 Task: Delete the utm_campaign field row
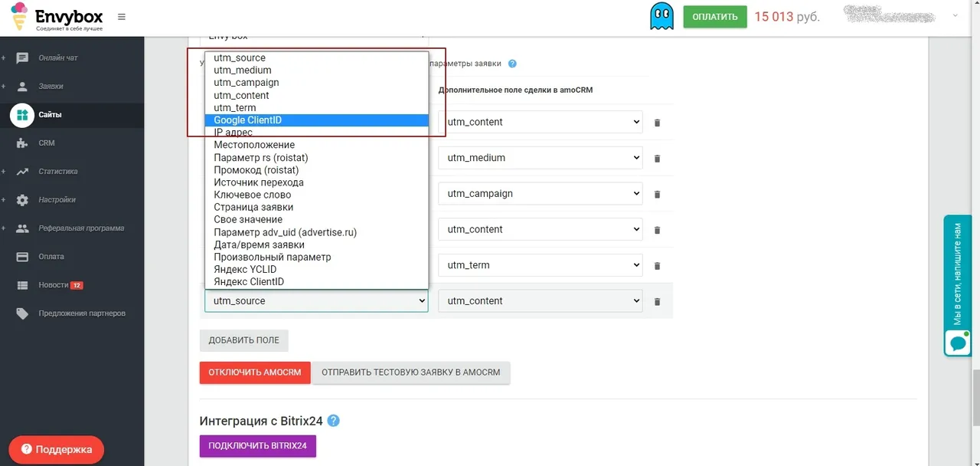pos(657,195)
